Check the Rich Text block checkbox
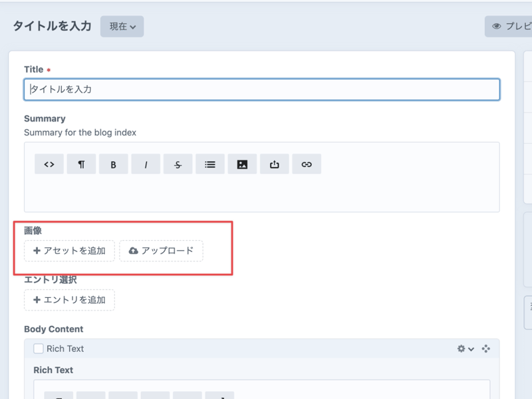The image size is (532, 399). [39, 348]
